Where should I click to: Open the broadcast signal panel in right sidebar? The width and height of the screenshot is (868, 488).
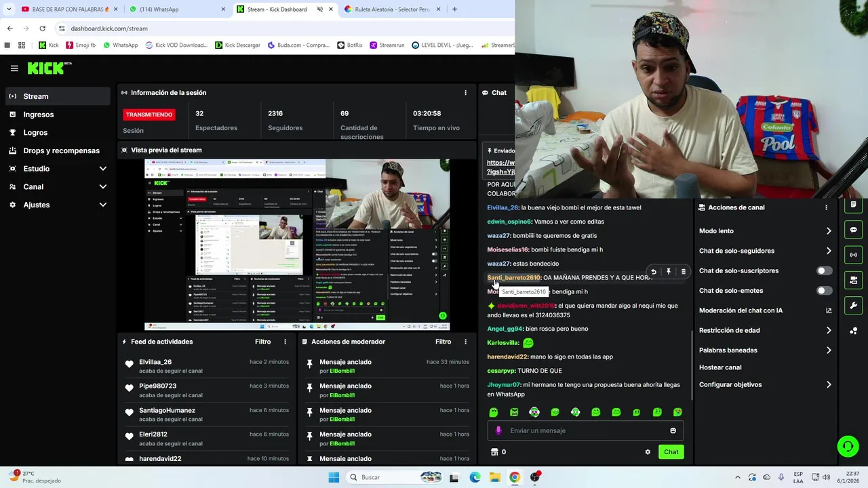click(853, 255)
